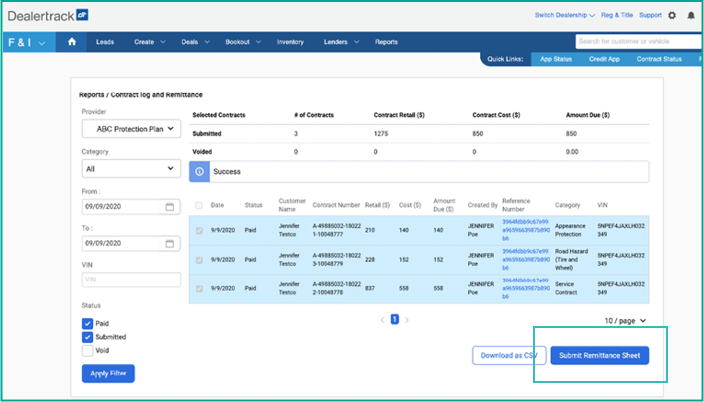The image size is (704, 402).
Task: Open the Reg & Title link
Action: pyautogui.click(x=617, y=15)
